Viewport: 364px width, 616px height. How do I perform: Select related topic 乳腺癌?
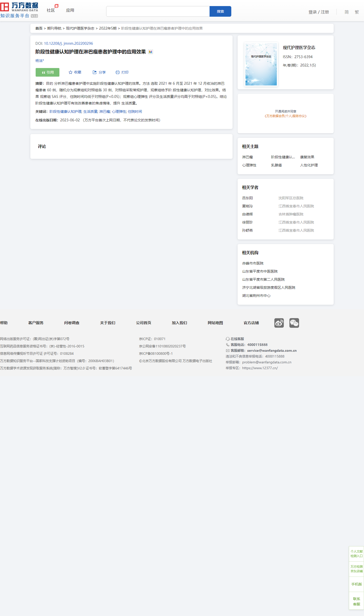click(x=277, y=165)
